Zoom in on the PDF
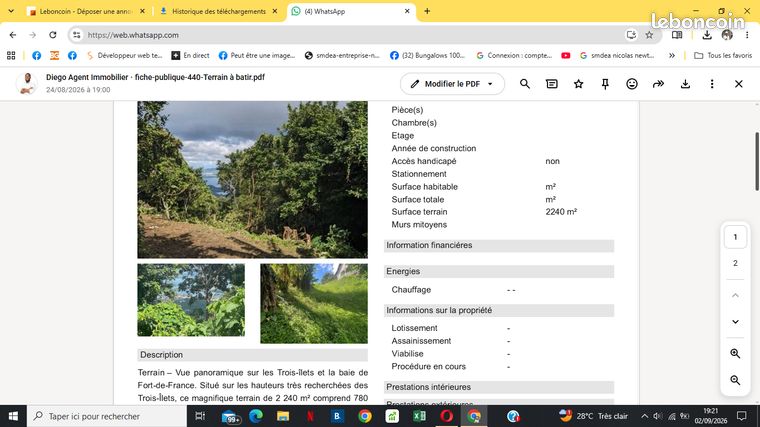The height and width of the screenshot is (427, 760). (735, 354)
